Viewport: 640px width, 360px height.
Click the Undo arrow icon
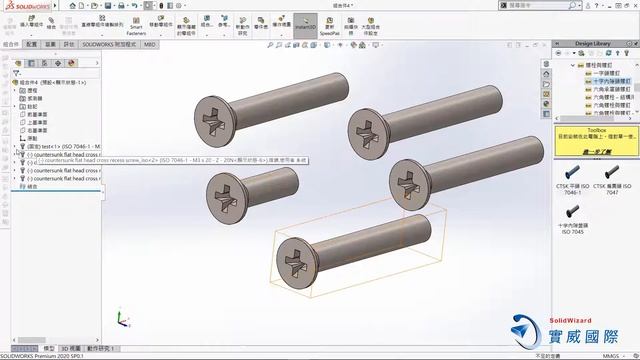pos(134,6)
